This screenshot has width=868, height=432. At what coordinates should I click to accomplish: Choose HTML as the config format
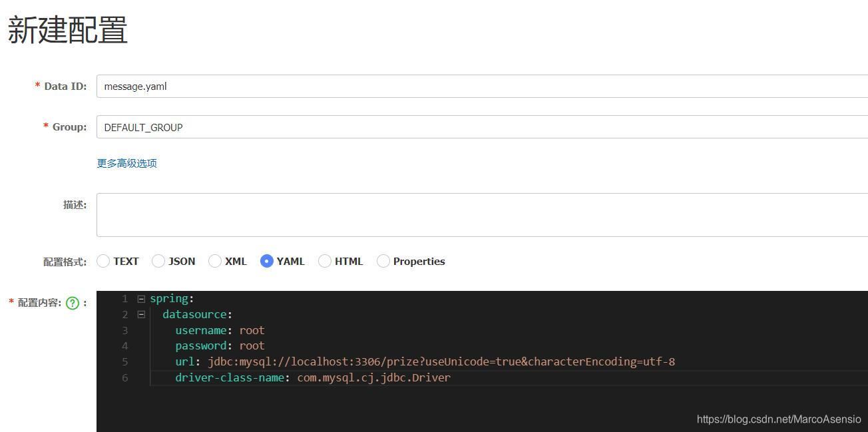pyautogui.click(x=325, y=261)
